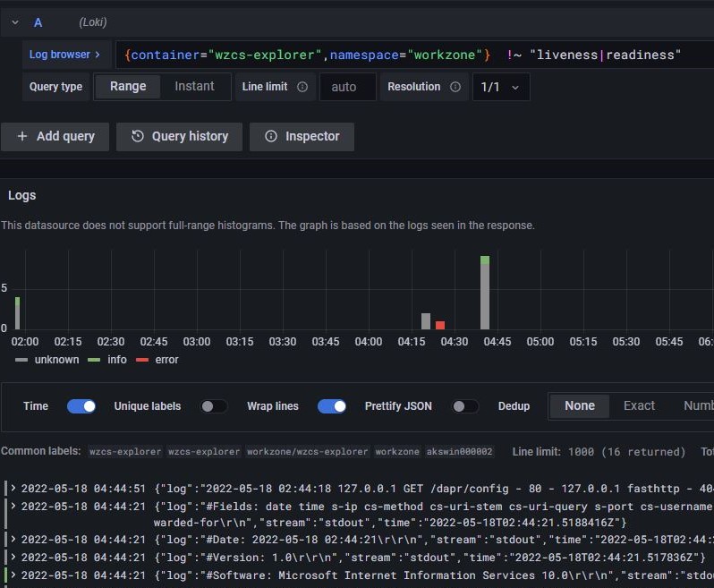Turn off the Time toggle
This screenshot has width=714, height=588.
point(81,405)
